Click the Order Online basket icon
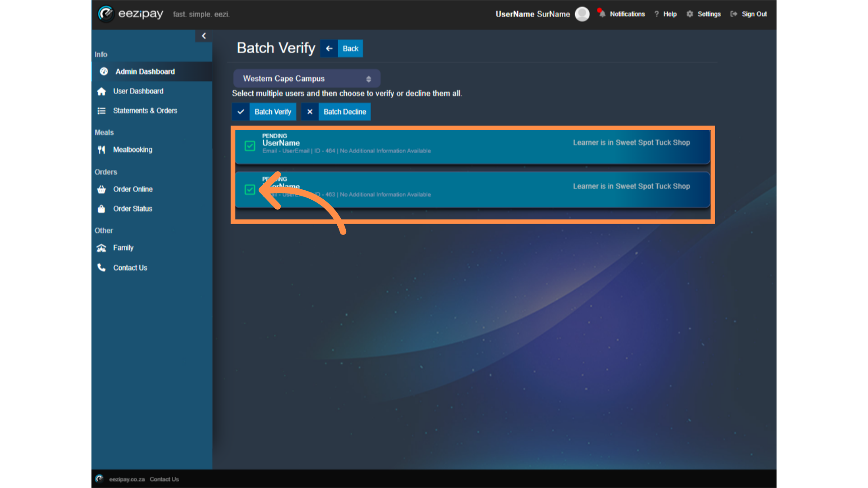Image resolution: width=868 pixels, height=488 pixels. coord(102,189)
